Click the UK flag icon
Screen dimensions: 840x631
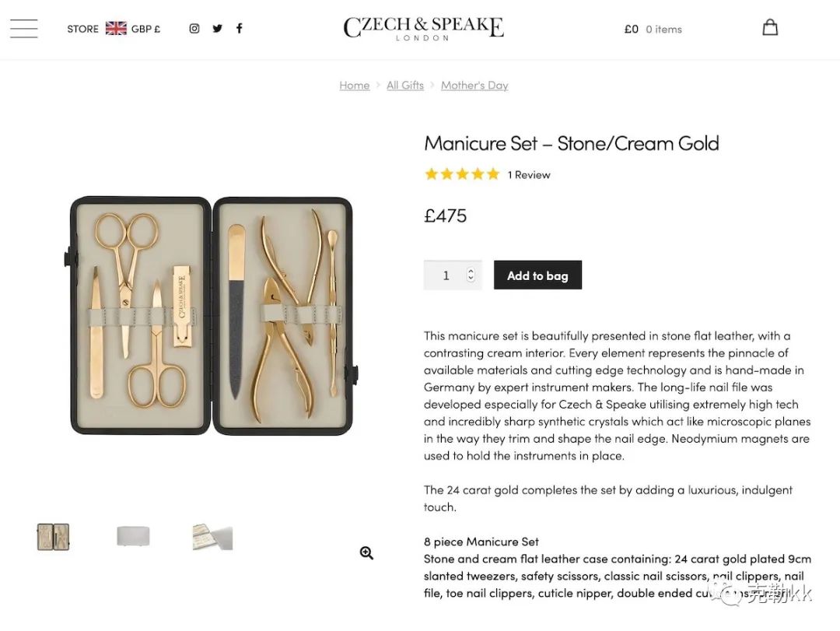116,29
